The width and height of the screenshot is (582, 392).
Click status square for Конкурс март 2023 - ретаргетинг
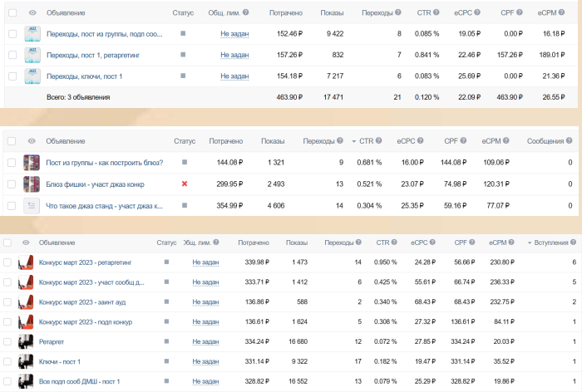(x=166, y=262)
